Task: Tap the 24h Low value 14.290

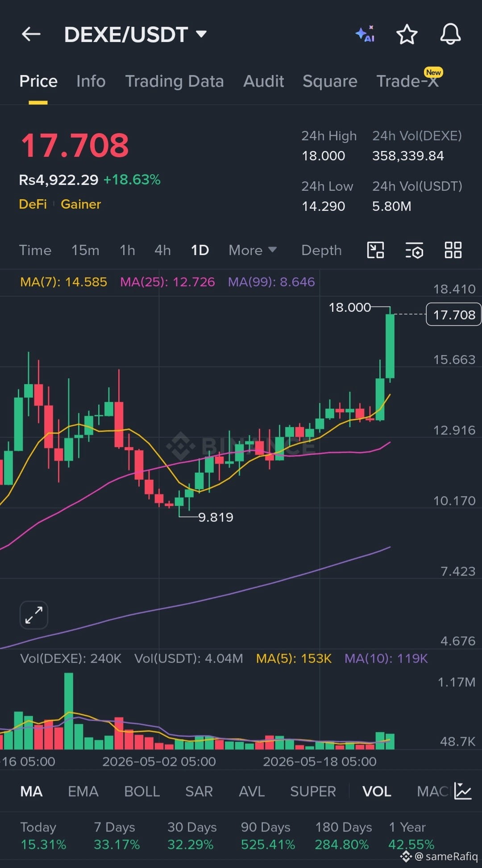Action: click(x=324, y=206)
